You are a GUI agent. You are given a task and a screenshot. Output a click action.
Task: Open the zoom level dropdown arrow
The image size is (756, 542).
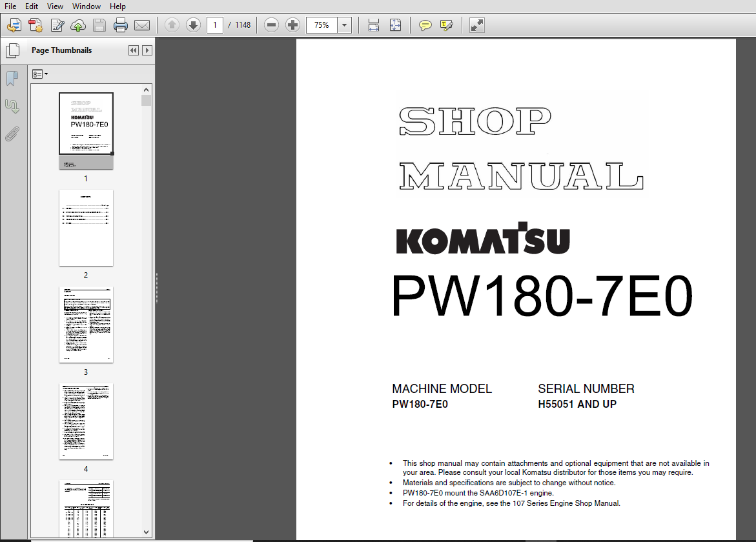[344, 25]
